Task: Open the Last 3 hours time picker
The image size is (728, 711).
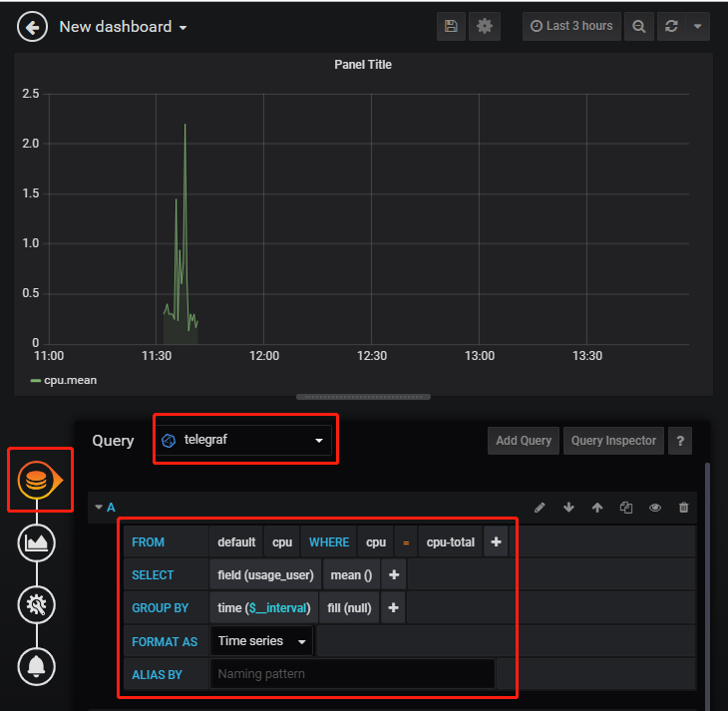Action: tap(571, 27)
